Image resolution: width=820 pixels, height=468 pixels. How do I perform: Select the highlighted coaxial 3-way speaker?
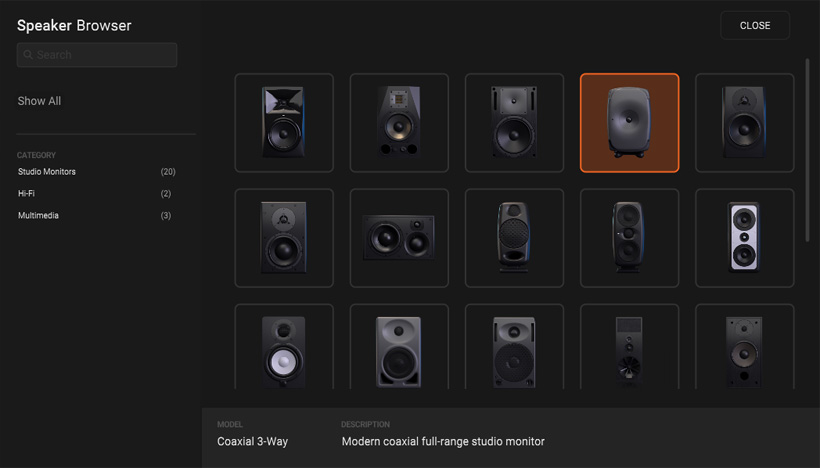629,123
